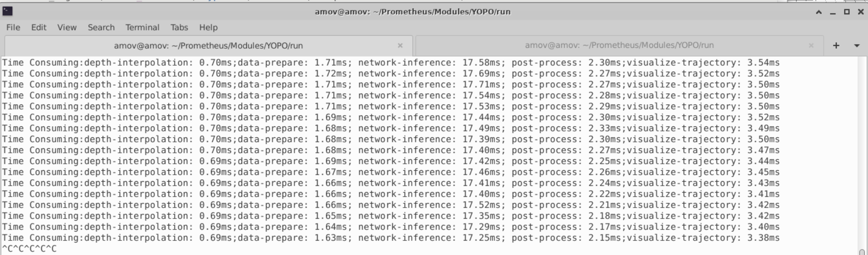Close the first terminal tab
This screenshot has height=255, width=868.
coord(400,46)
